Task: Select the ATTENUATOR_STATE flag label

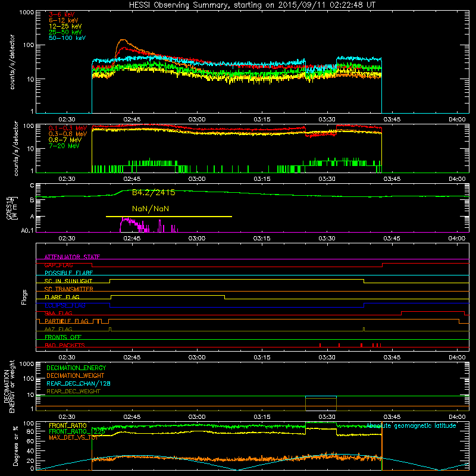Action: coord(72,257)
